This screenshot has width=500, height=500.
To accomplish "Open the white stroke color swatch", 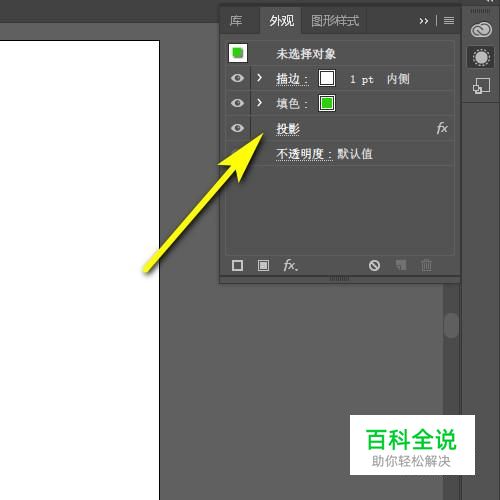I will tap(327, 78).
